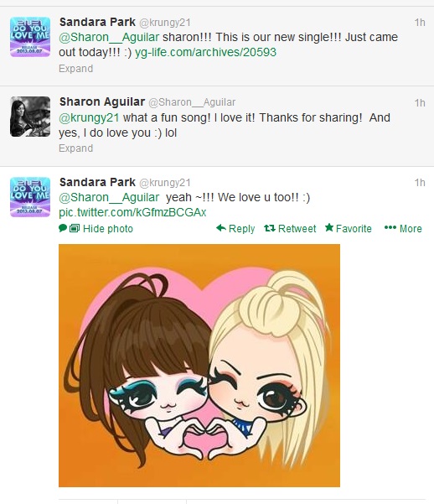The image size is (434, 504).
Task: Open Sandara Park's avatar in the first tweet
Action: pos(30,37)
